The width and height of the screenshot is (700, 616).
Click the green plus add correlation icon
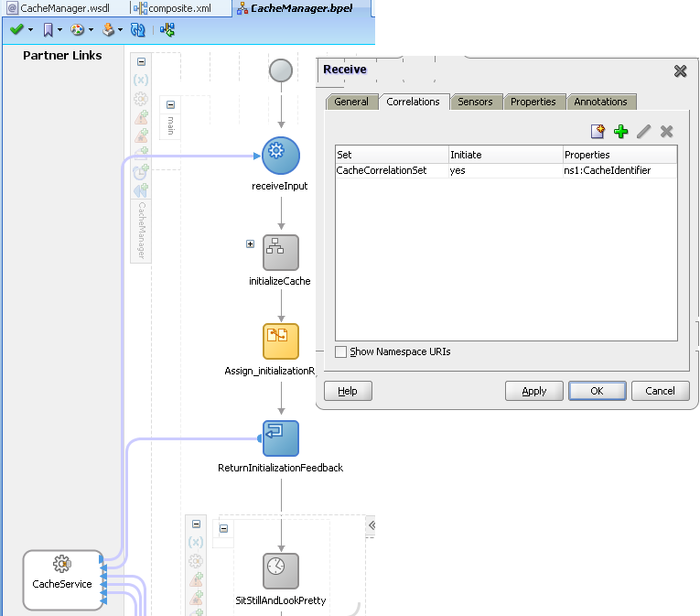[621, 132]
